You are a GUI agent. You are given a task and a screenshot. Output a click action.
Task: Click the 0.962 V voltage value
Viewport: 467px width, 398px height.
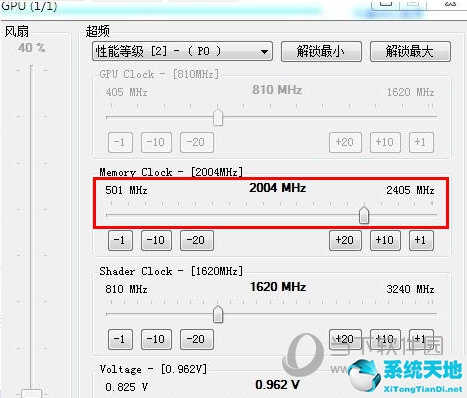(277, 385)
